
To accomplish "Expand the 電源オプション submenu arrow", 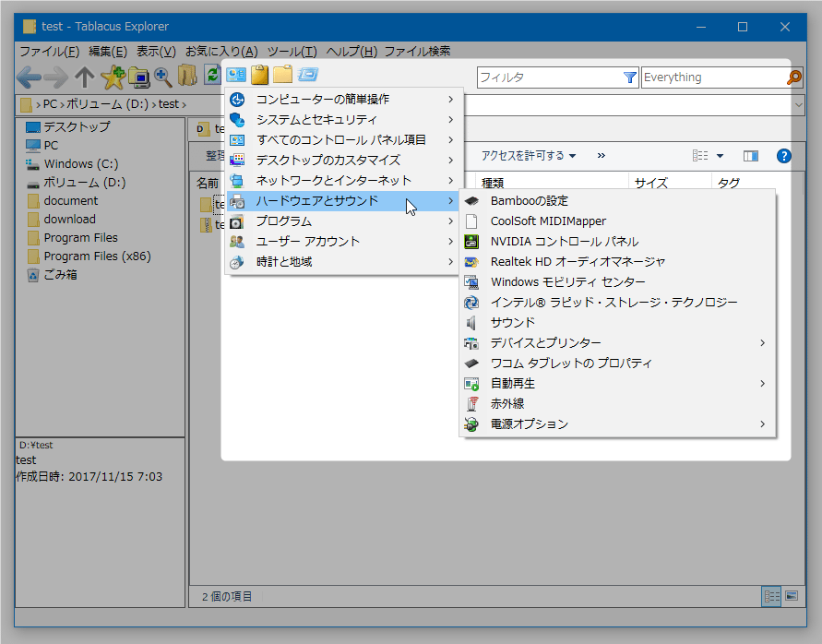I will 763,424.
